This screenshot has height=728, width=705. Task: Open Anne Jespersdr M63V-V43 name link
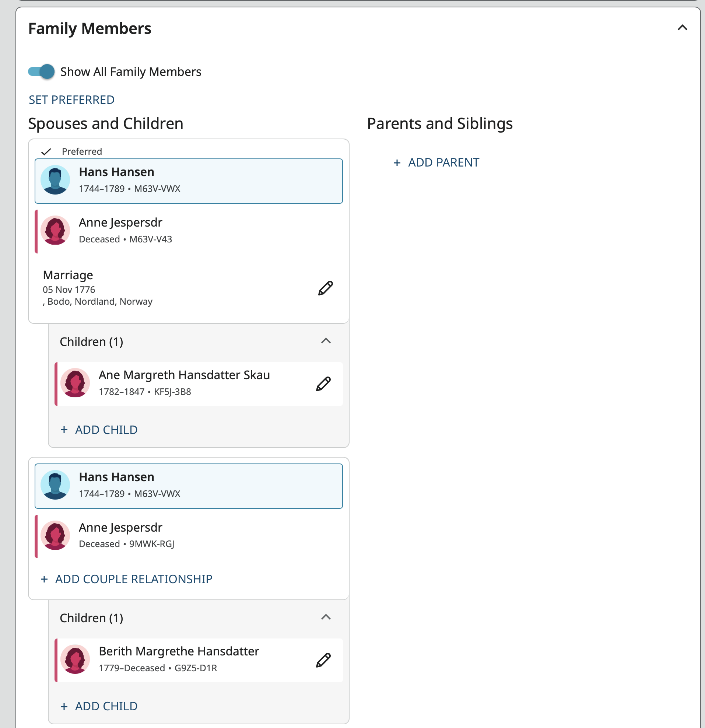[x=121, y=223]
